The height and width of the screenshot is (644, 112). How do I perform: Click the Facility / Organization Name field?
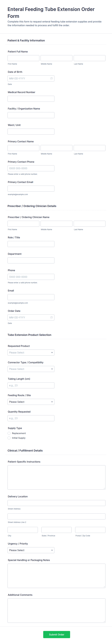tap(31, 115)
